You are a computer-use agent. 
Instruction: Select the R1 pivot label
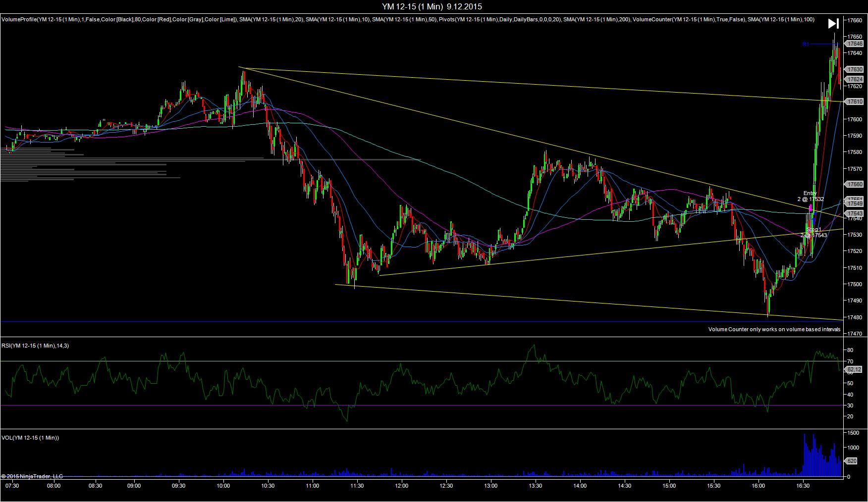coord(806,45)
